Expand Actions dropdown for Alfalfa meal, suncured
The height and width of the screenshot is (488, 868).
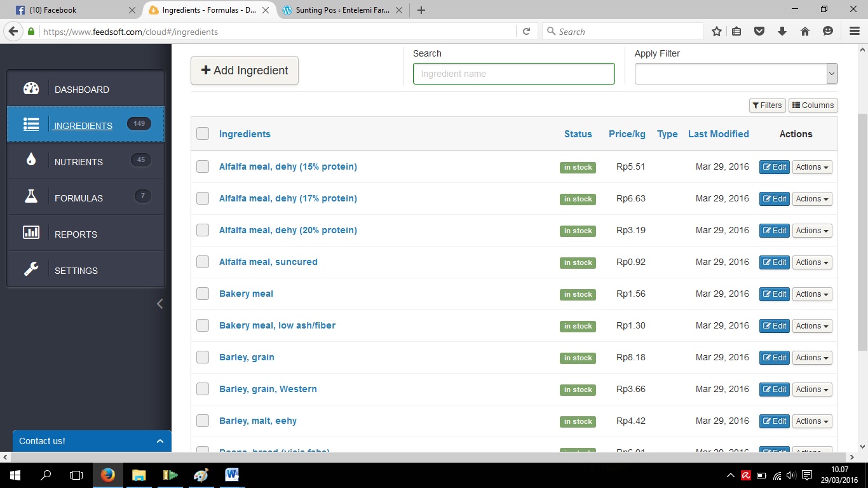(x=811, y=262)
